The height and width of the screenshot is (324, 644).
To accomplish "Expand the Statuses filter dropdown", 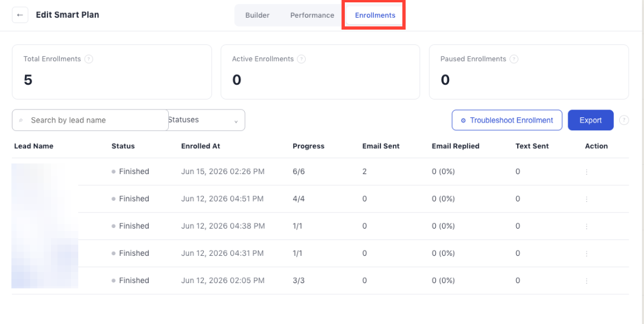I will [207, 120].
